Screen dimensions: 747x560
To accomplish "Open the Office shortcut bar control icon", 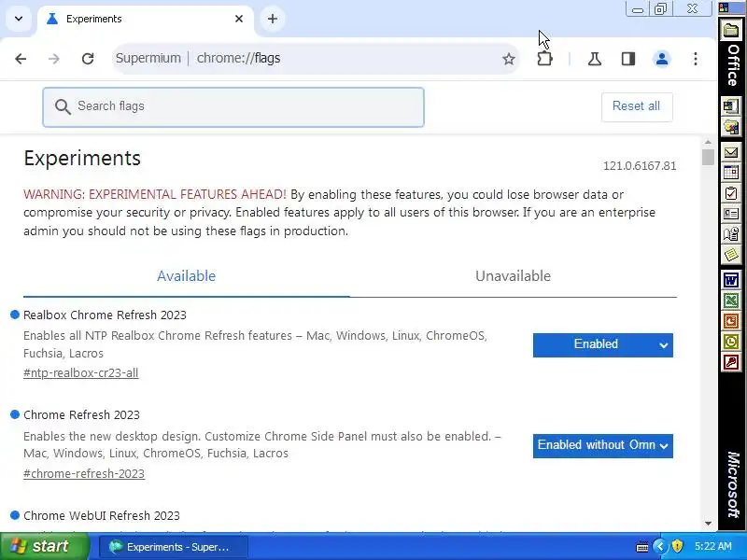I will click(725, 7).
